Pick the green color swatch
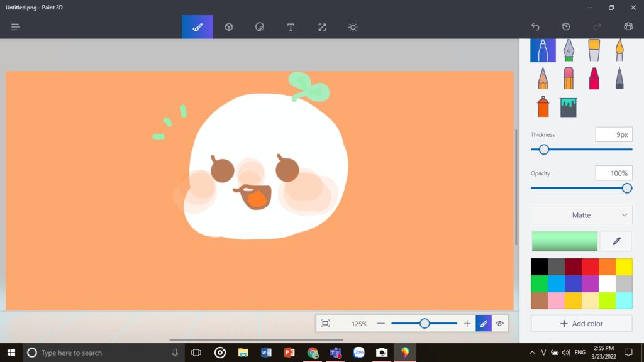This screenshot has width=644, height=362. 539,283
